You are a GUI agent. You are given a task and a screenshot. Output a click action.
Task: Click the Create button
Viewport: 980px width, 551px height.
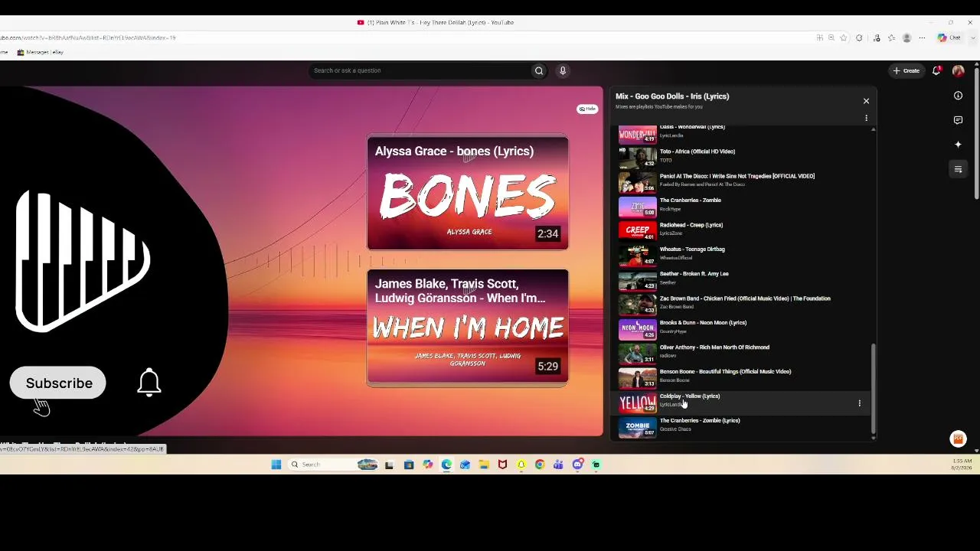tap(906, 70)
